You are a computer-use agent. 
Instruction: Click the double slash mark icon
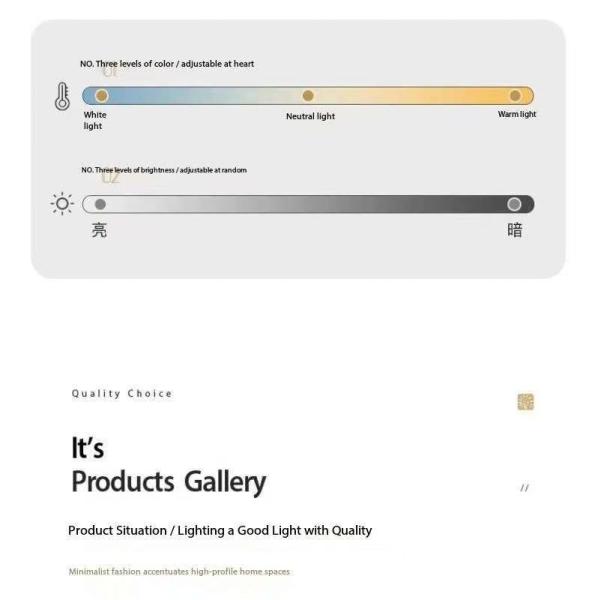tap(525, 488)
